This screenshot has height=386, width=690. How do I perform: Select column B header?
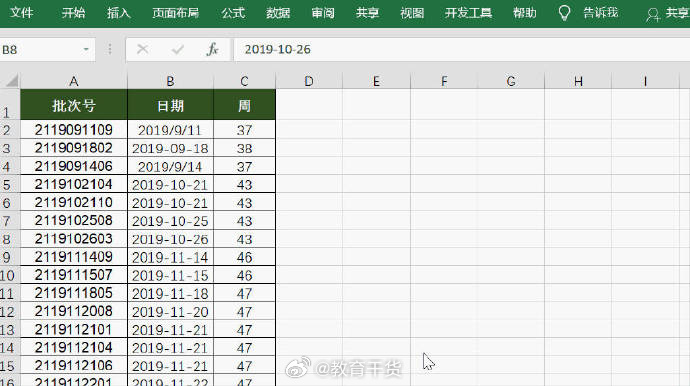pyautogui.click(x=170, y=81)
